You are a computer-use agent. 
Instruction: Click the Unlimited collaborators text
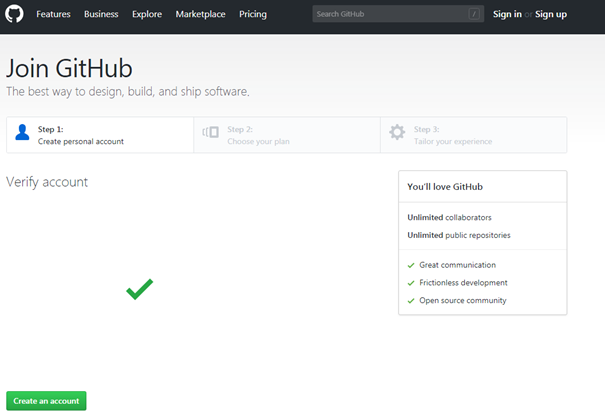[449, 218]
